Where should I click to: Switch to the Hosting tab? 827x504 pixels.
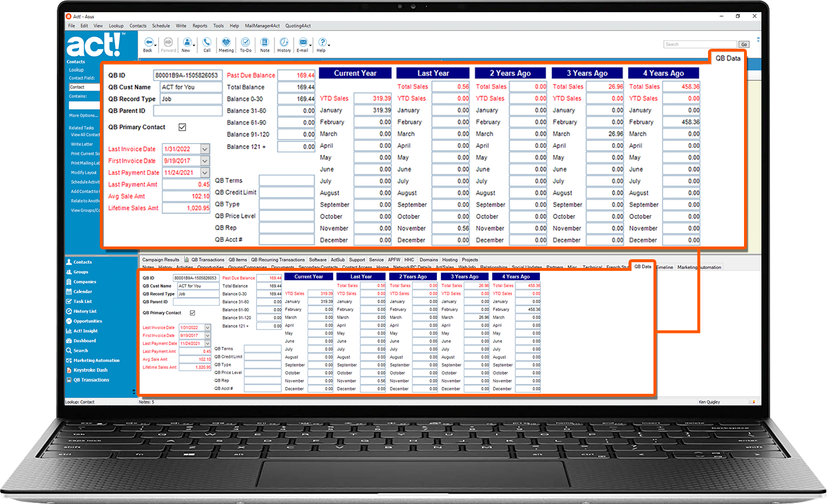point(450,260)
